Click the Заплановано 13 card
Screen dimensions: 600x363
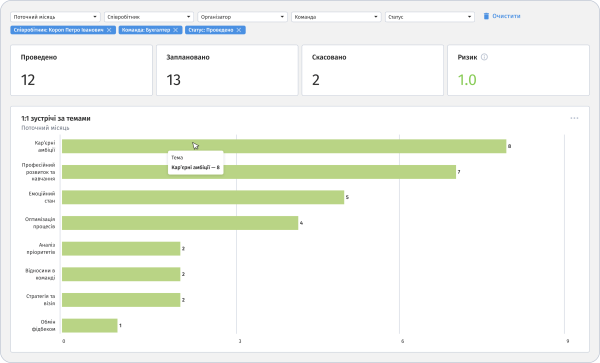point(227,70)
